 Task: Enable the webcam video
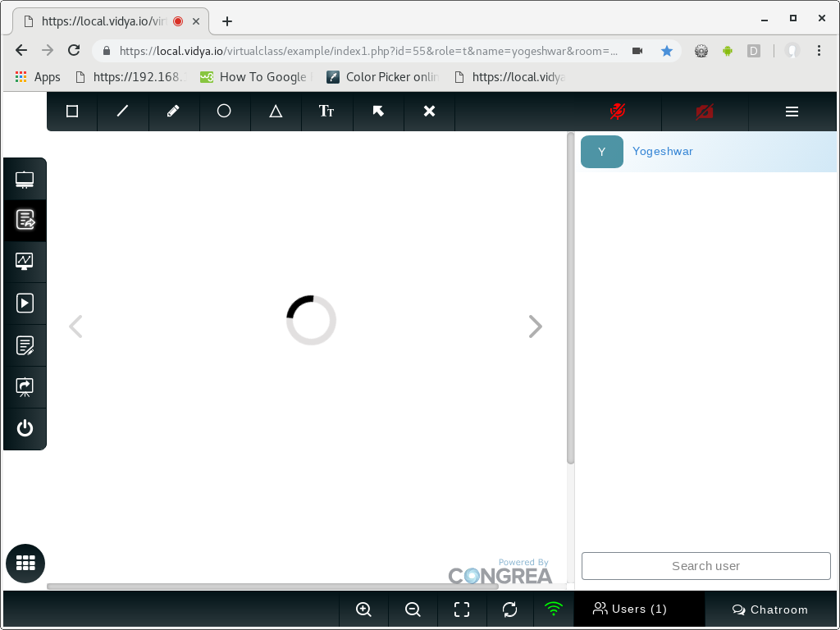pyautogui.click(x=704, y=112)
